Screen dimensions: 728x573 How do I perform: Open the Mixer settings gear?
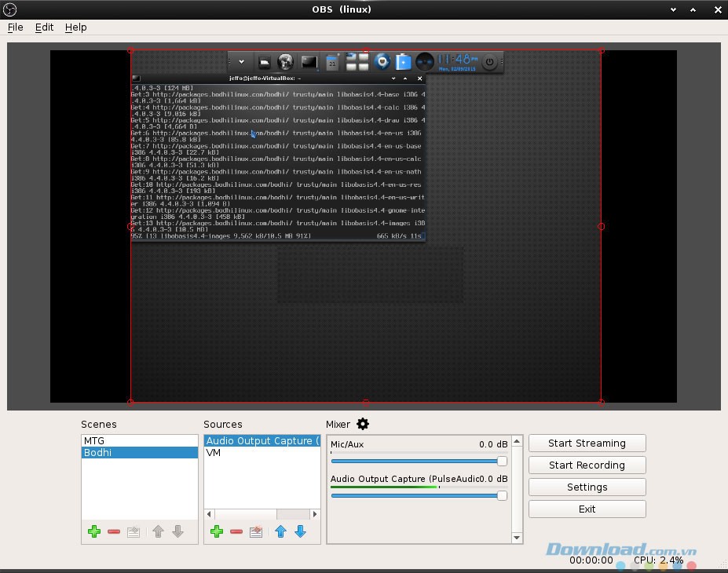[362, 424]
